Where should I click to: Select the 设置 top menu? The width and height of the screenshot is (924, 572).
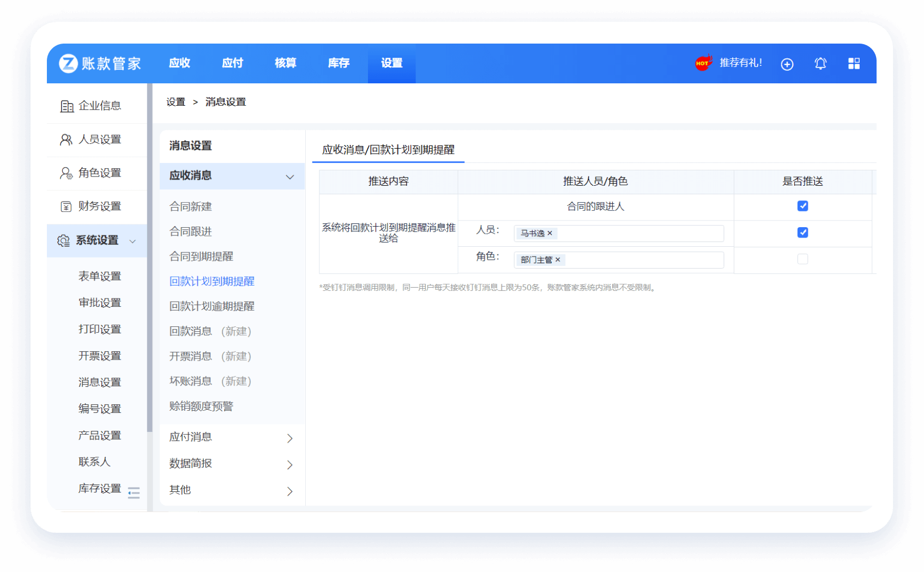point(391,63)
